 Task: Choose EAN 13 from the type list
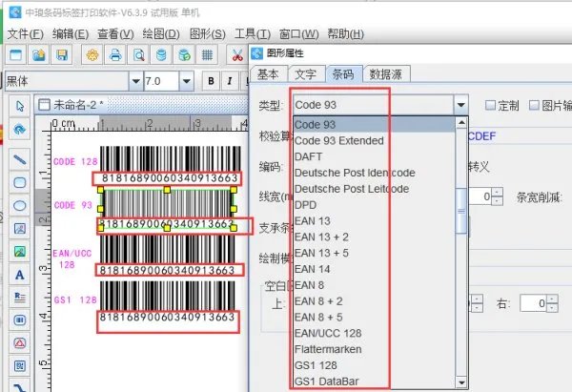(313, 220)
